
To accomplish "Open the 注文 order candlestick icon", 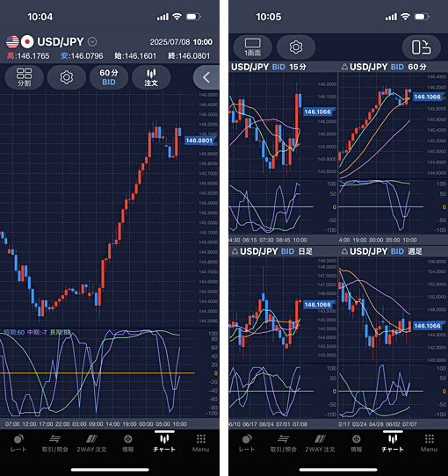I will [151, 77].
